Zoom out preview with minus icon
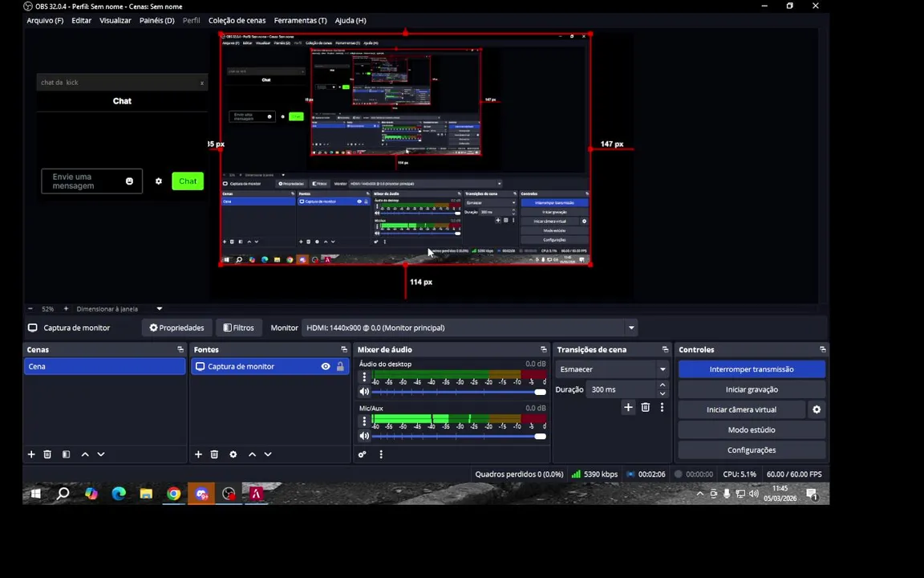Viewport: 924px width, 578px height. [x=30, y=308]
